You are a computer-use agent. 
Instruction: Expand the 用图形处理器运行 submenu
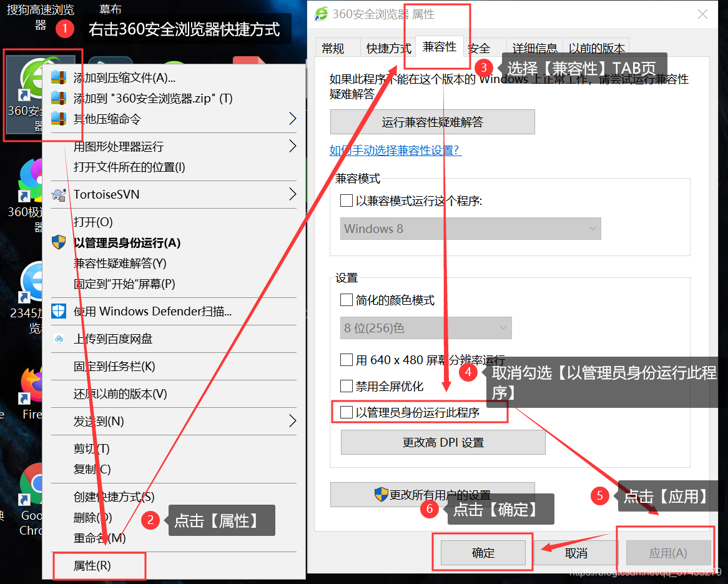click(292, 146)
